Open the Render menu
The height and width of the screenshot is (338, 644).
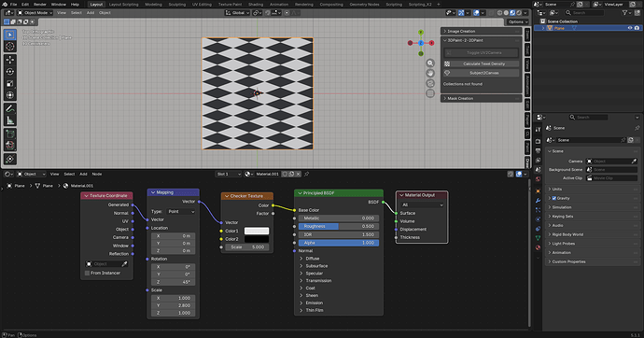click(40, 4)
